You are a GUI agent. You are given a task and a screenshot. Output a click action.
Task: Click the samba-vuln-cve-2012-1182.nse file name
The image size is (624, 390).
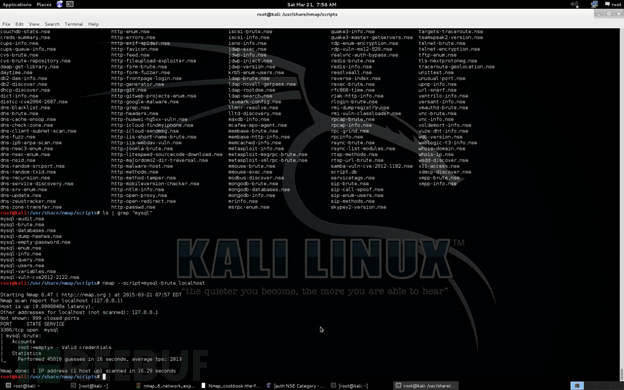372,166
